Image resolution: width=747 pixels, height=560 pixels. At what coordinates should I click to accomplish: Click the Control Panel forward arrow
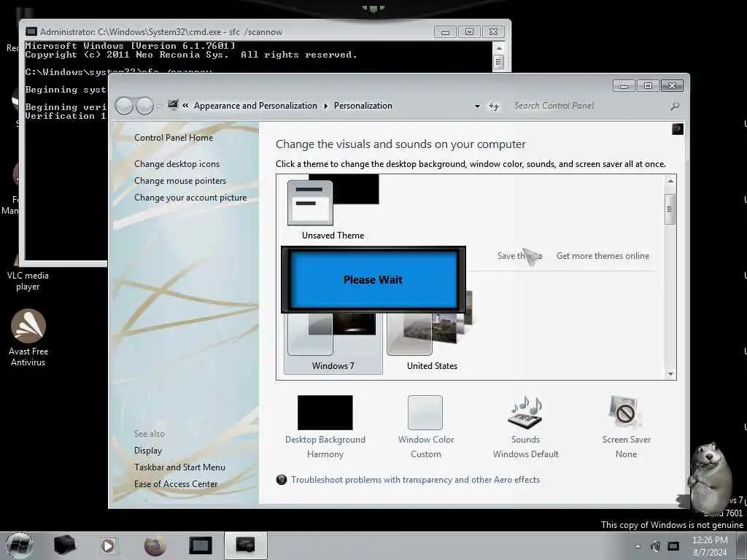pyautogui.click(x=144, y=106)
